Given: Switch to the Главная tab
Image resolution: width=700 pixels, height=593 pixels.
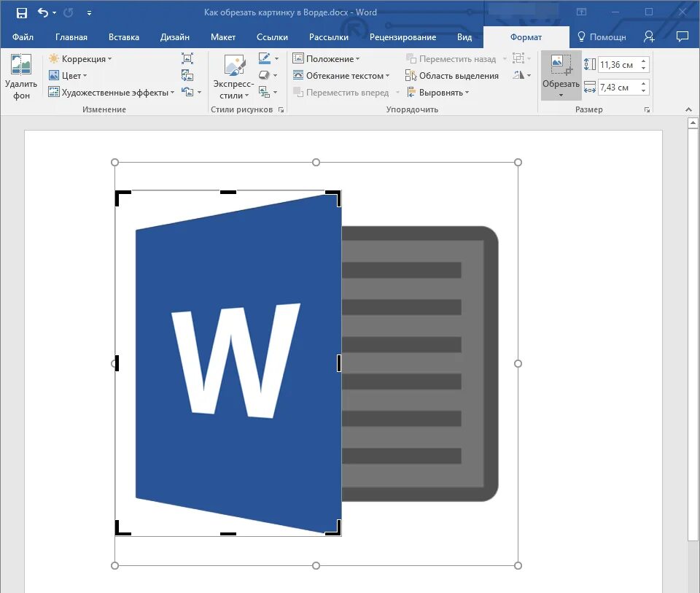Looking at the screenshot, I should tap(71, 37).
